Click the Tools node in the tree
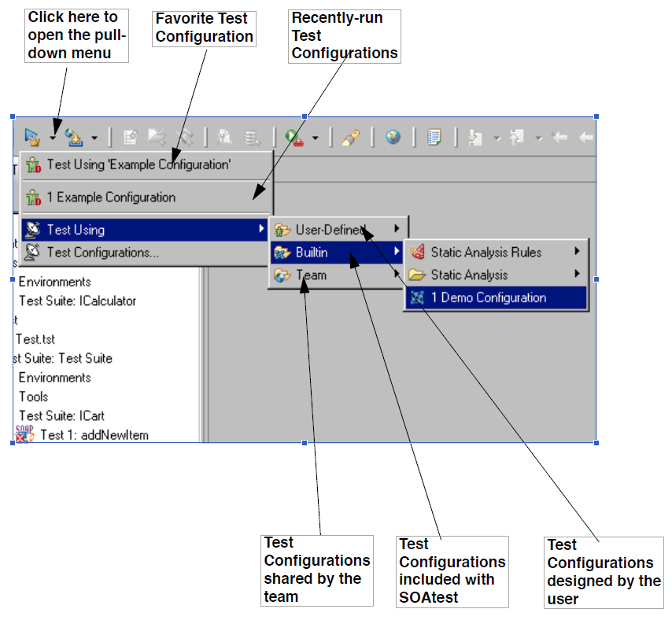 33,397
